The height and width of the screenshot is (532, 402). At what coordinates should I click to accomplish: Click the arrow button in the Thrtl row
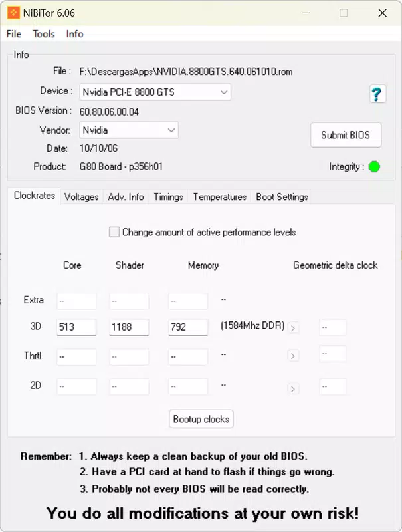[293, 356]
